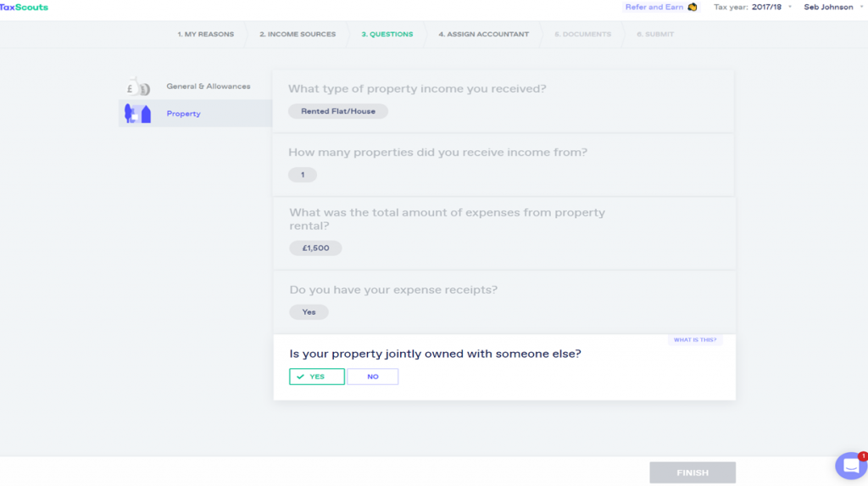
Task: Open the WHAT IS THIS? help link
Action: click(695, 340)
